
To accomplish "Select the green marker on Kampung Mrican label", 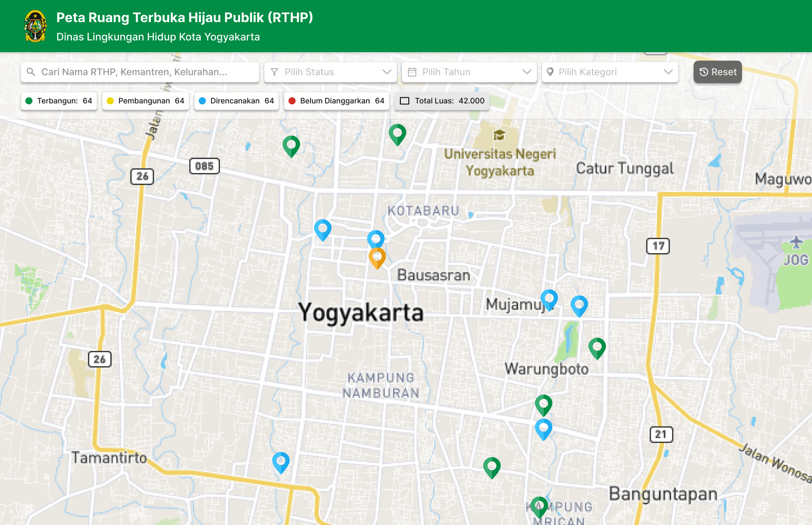I will click(539, 507).
